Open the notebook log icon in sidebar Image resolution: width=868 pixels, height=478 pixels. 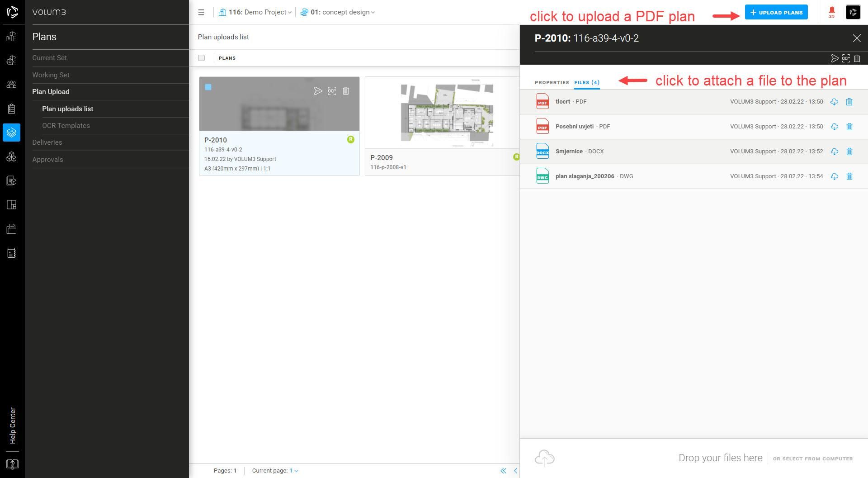[12, 253]
